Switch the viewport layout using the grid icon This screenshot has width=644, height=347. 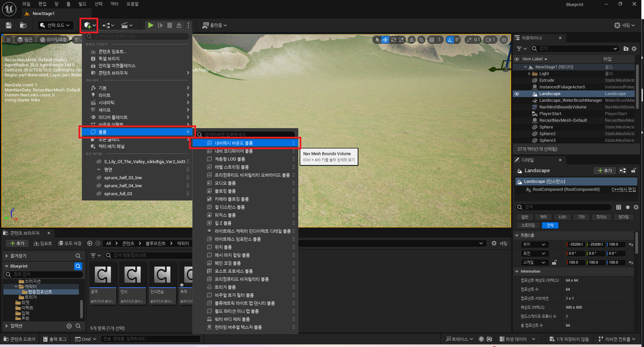pos(504,40)
